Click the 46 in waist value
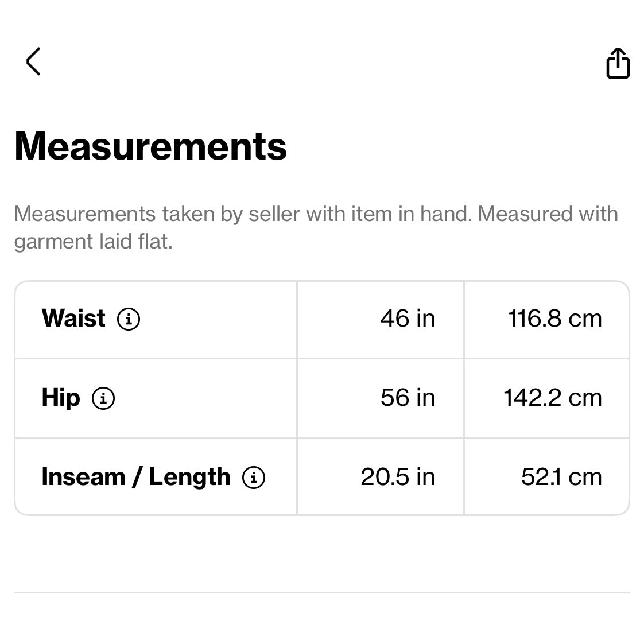 408,319
